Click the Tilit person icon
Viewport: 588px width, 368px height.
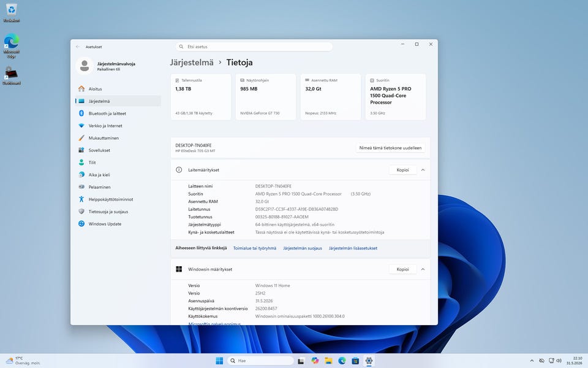81,162
